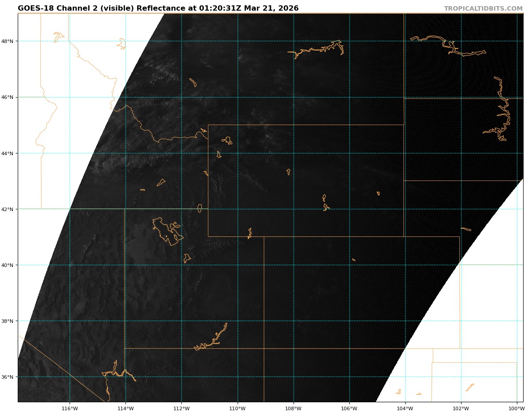Click the 100°W longitude axis label

click(x=516, y=408)
